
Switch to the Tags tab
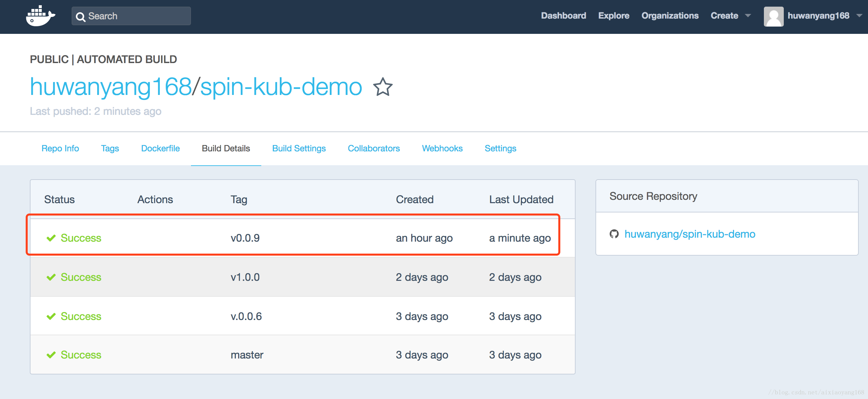110,148
